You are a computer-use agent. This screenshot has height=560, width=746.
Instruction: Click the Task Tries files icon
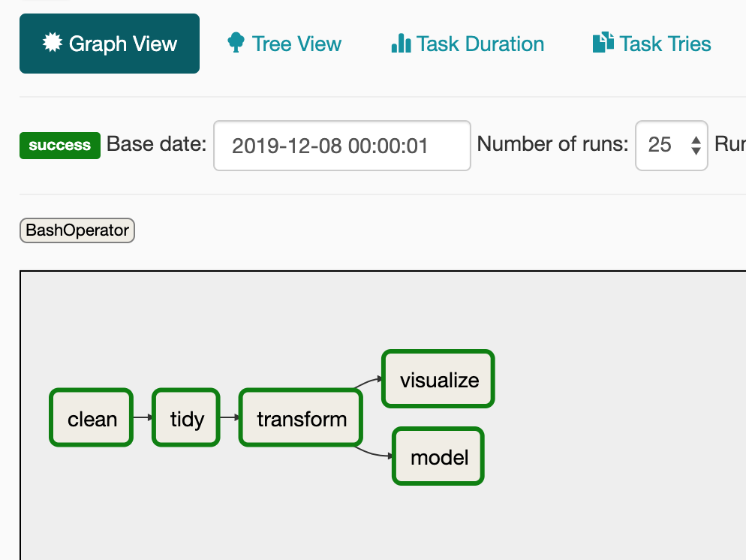[x=603, y=42]
